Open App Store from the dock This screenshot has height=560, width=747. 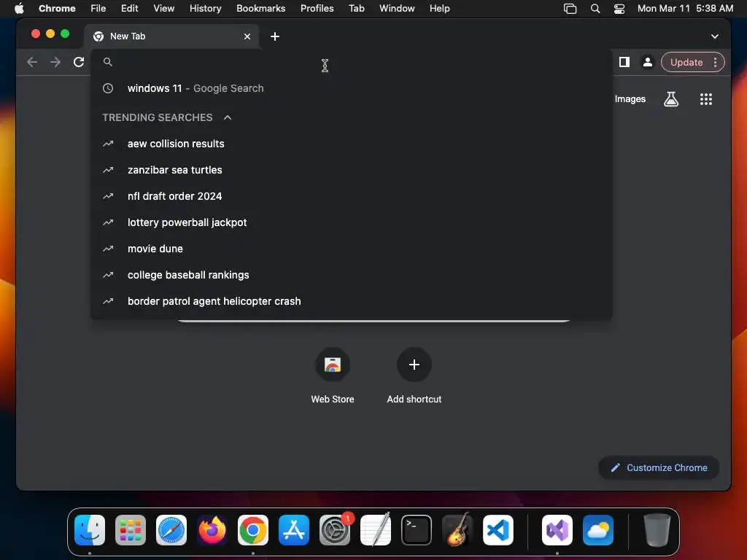[x=293, y=529]
